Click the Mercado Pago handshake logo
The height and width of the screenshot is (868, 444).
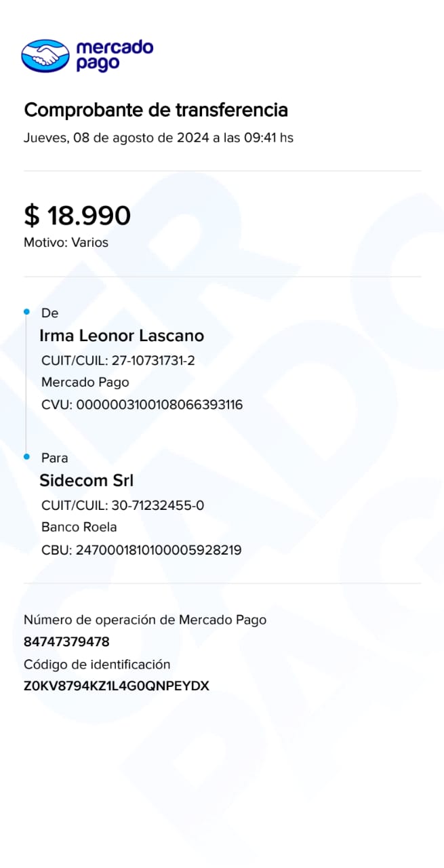tap(45, 56)
